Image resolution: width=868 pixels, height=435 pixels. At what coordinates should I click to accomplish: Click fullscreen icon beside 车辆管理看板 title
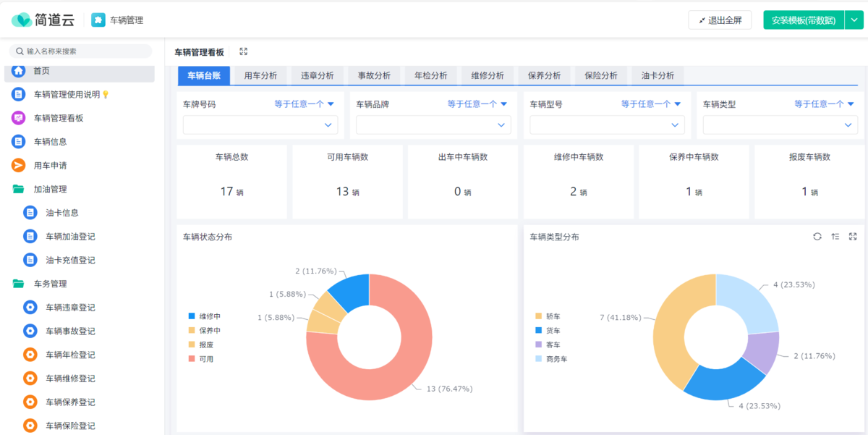[244, 52]
